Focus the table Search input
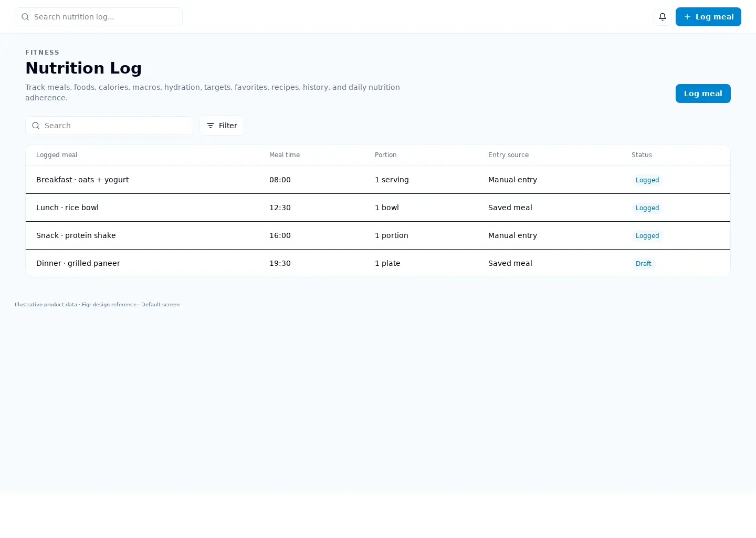Screen dimensions: 756x538 tap(109, 126)
